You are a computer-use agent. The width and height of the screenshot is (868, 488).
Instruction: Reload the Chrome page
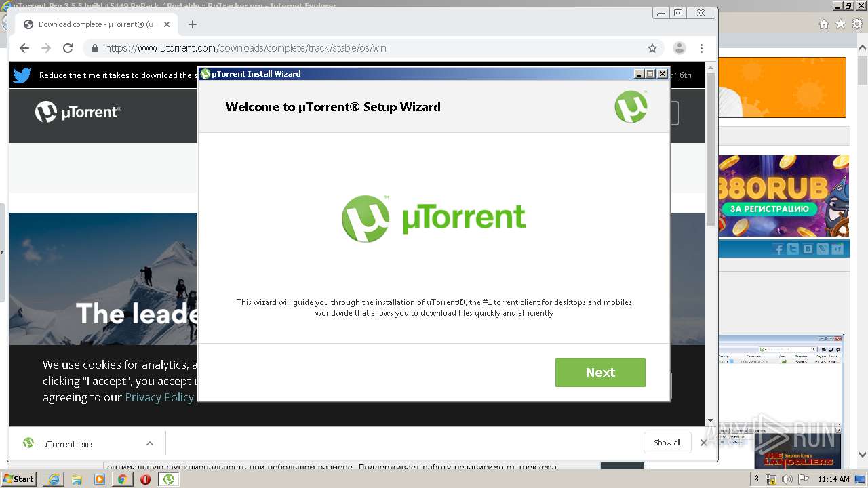pos(68,48)
